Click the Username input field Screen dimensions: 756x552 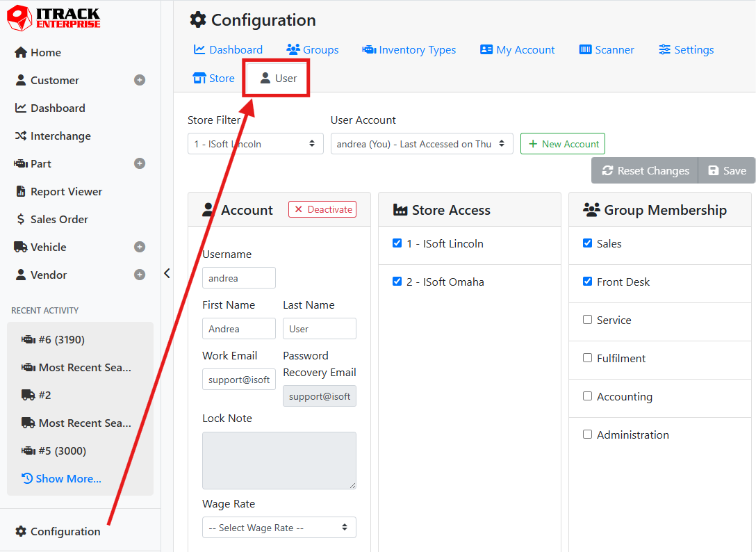pos(238,278)
